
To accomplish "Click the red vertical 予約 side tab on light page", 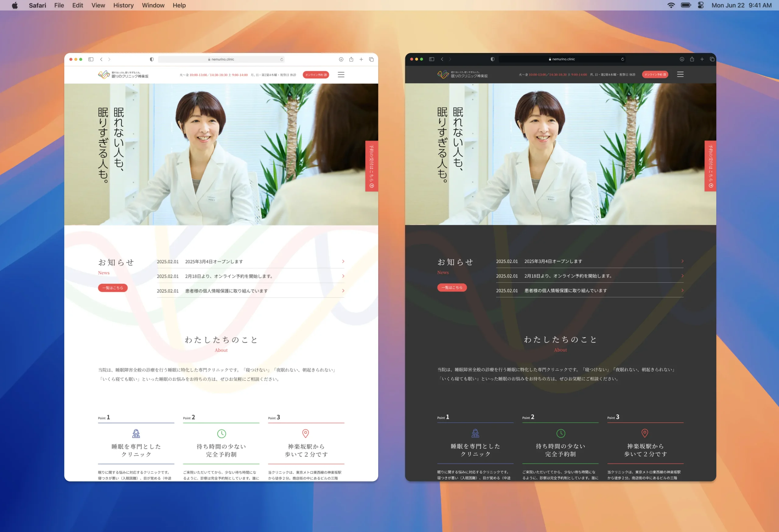I will (x=372, y=166).
